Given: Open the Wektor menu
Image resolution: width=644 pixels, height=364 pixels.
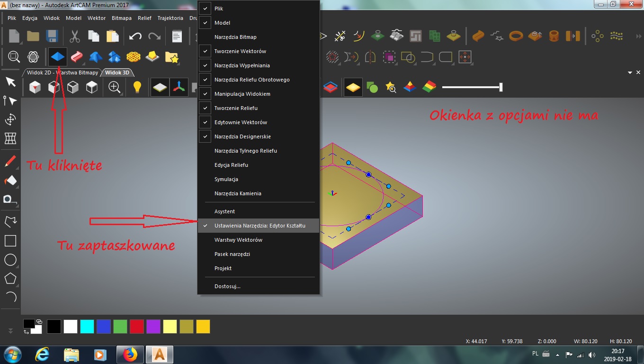Looking at the screenshot, I should point(97,18).
